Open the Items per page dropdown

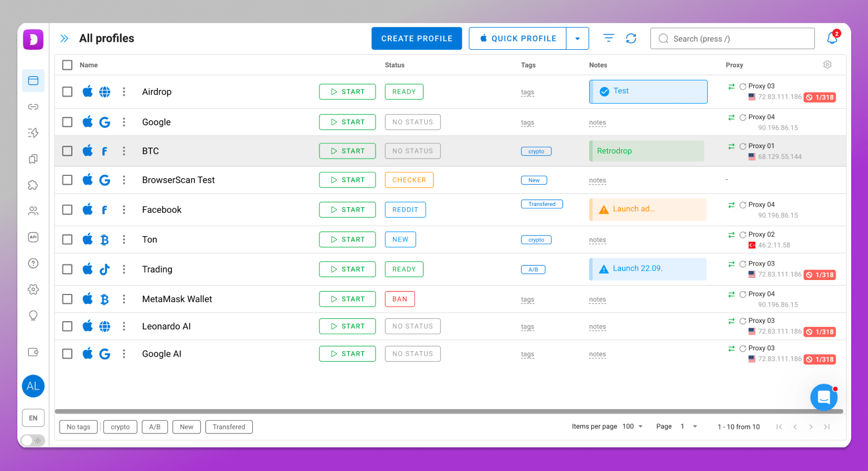(632, 426)
